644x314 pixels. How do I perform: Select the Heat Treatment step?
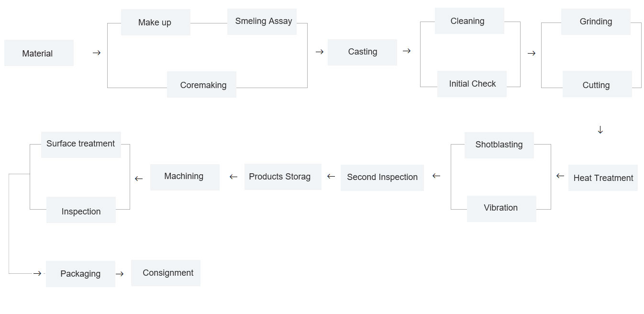coord(603,178)
